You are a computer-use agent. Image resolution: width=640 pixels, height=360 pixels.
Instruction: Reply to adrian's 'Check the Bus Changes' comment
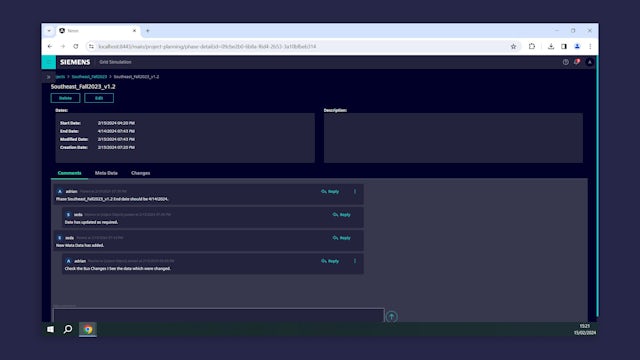pos(330,261)
